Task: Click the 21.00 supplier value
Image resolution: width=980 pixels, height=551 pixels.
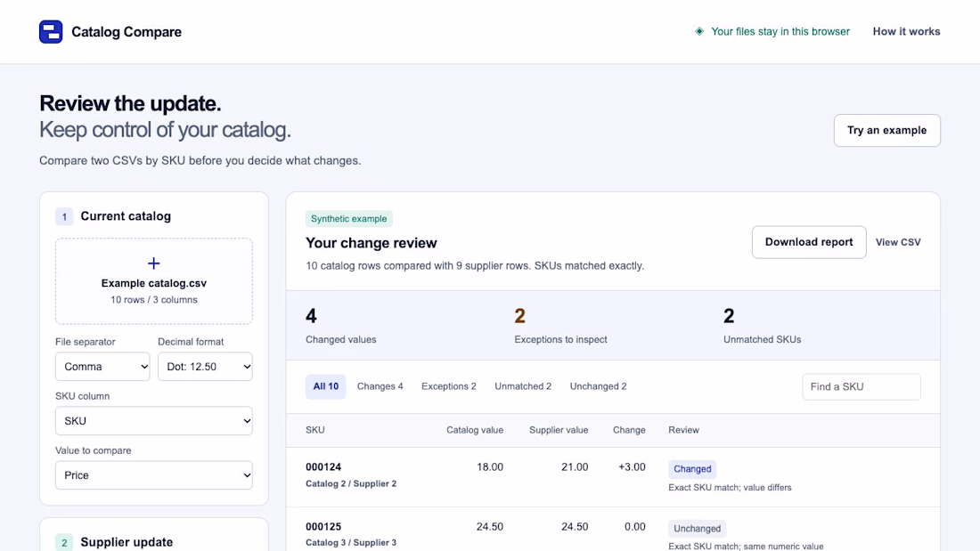Action: point(575,467)
